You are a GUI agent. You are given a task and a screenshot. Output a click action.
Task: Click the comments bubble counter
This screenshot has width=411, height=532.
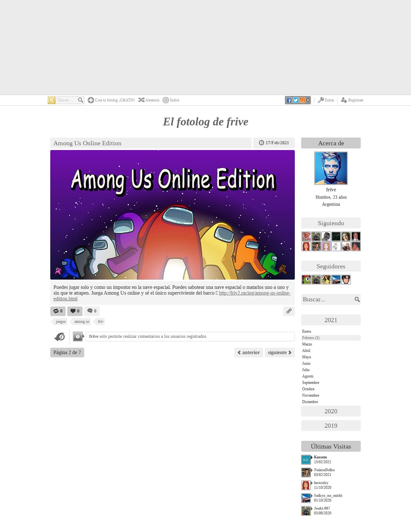[x=92, y=311]
